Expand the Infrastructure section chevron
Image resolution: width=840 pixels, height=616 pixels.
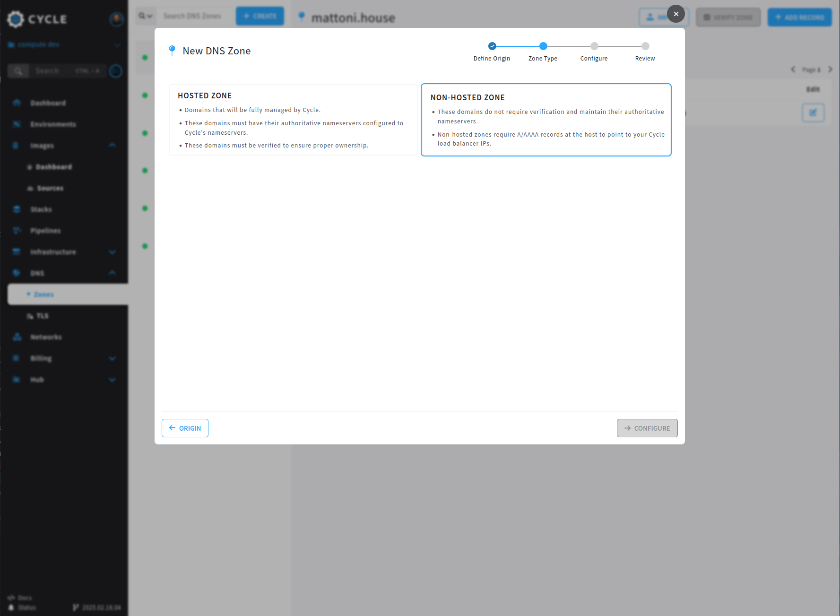pos(112,252)
